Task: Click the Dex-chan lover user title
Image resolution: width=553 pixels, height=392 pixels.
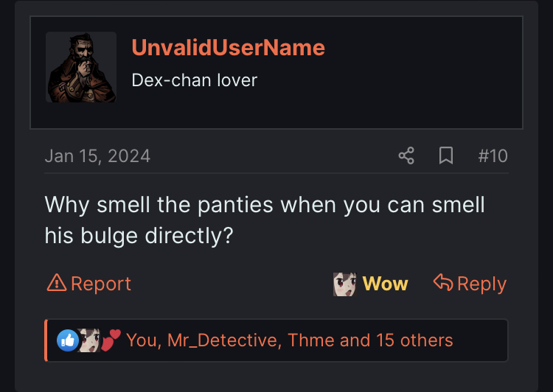Action: pyautogui.click(x=195, y=80)
